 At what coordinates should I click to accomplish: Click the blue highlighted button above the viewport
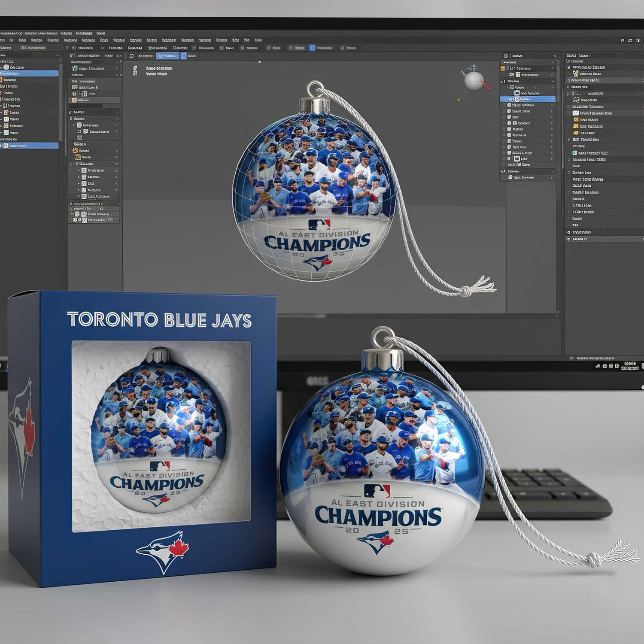[x=167, y=56]
